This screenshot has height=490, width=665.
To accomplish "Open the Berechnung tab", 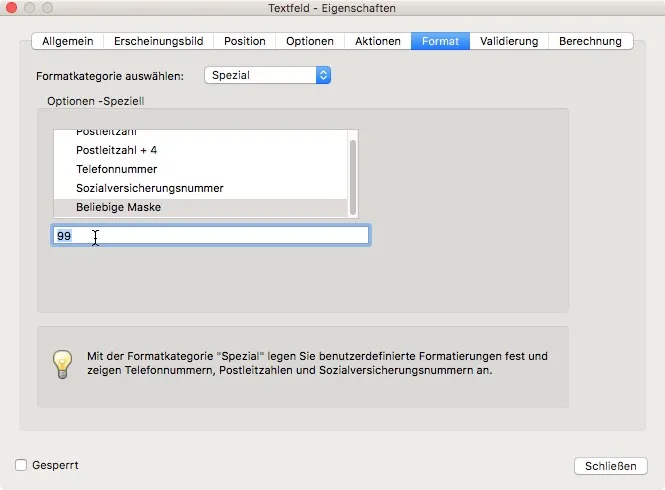I will (590, 41).
